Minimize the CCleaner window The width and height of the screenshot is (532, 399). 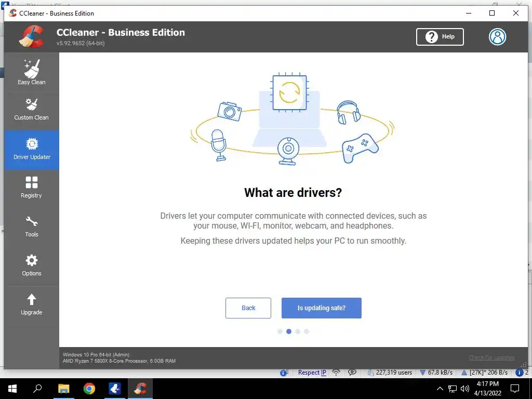469,13
